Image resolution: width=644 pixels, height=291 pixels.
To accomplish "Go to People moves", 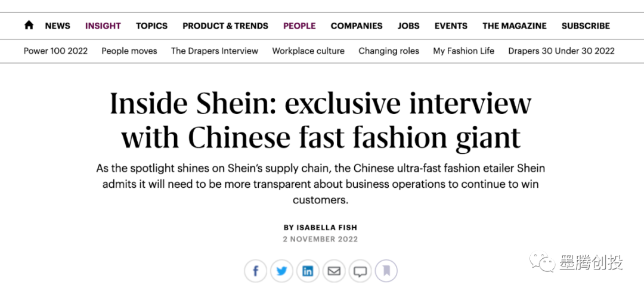I will pyautogui.click(x=129, y=51).
